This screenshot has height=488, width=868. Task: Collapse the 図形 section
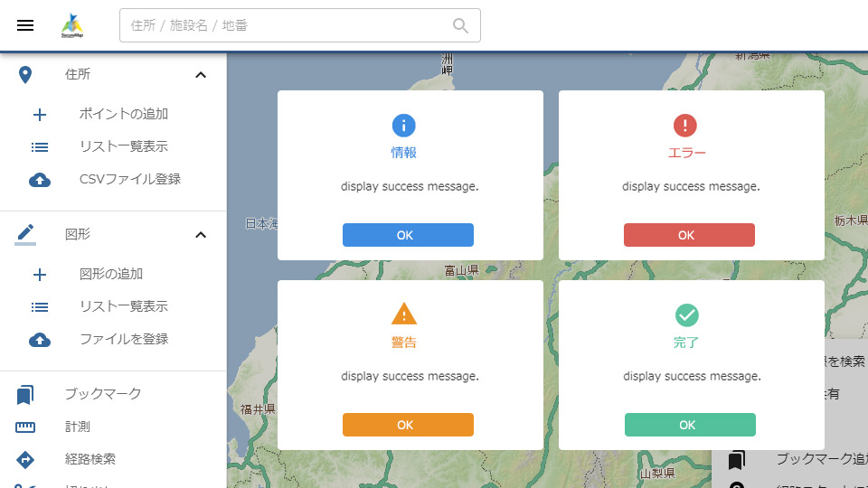point(201,235)
